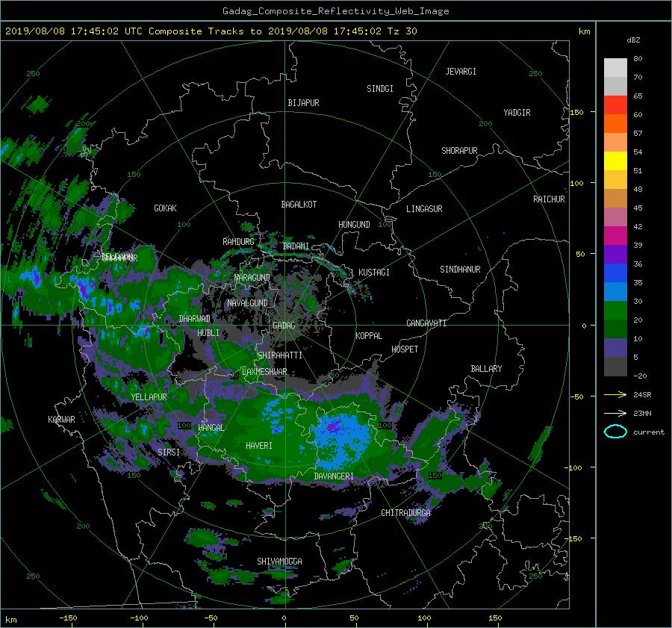Click the dBZ legend heading

tap(633, 40)
